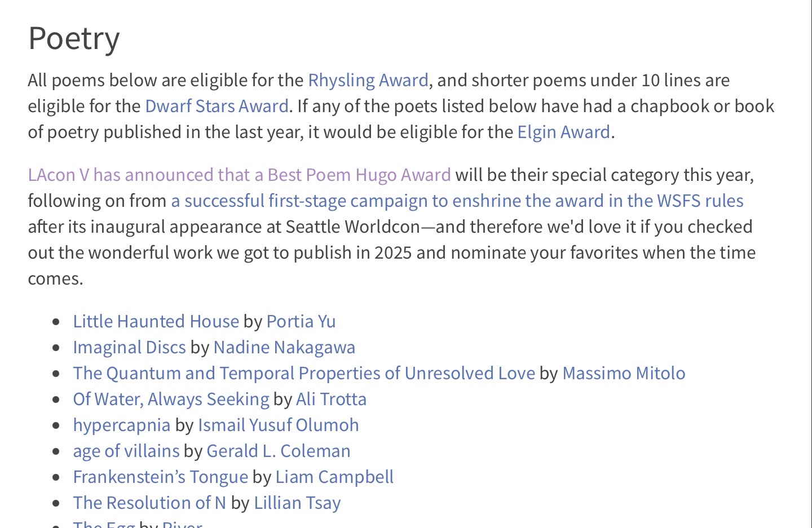Open the LAcon V Best Poem announcement
Viewport: 812px width, 528px height.
click(239, 175)
